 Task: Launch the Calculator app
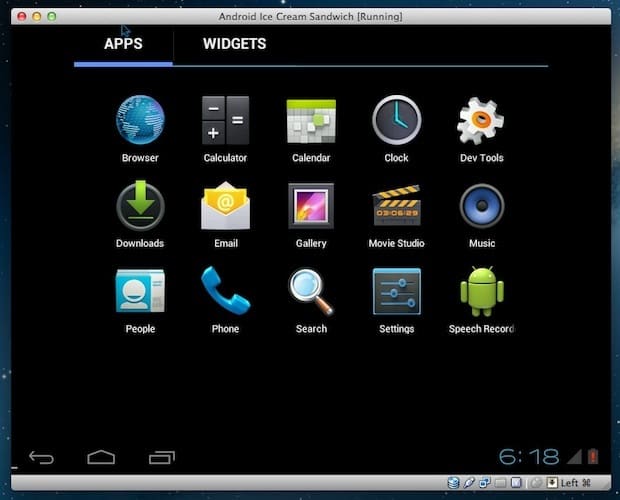(x=225, y=120)
